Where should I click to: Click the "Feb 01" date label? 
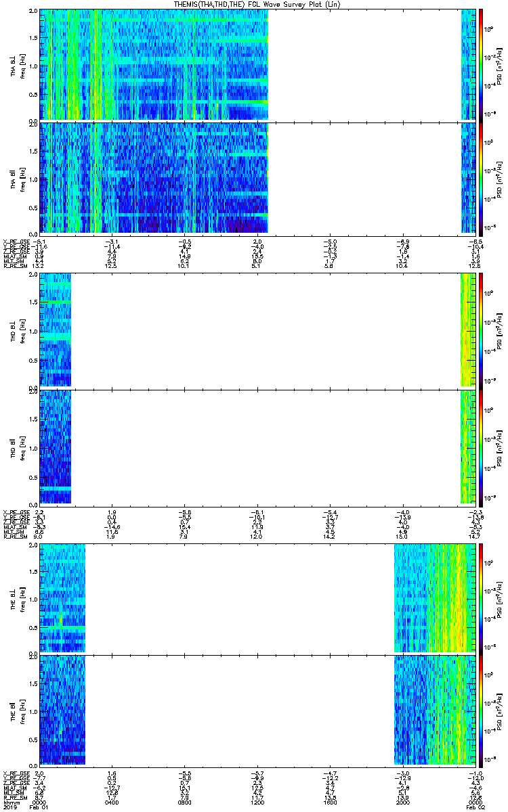coord(39,807)
